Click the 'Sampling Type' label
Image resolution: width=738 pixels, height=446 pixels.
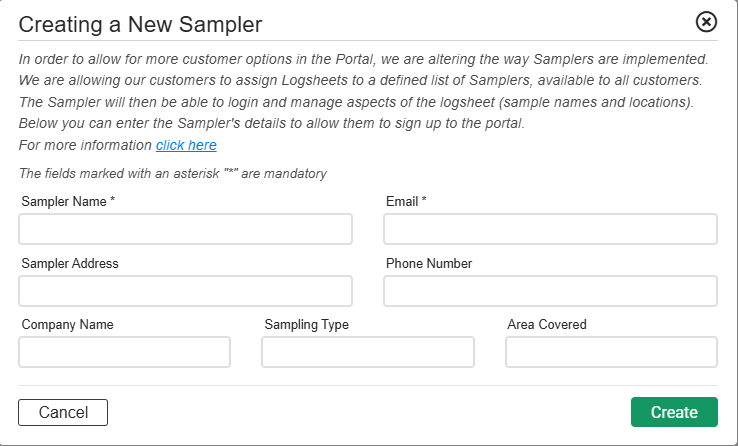pyautogui.click(x=306, y=325)
